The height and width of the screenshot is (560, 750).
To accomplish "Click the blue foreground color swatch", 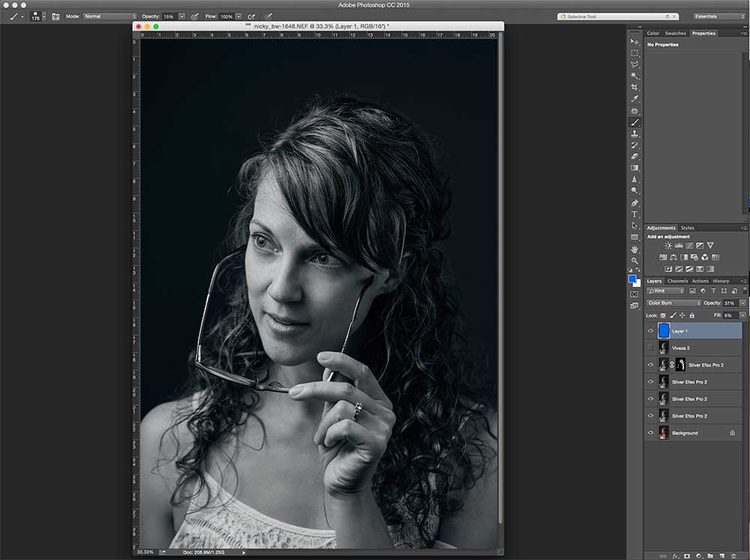I will tap(632, 279).
